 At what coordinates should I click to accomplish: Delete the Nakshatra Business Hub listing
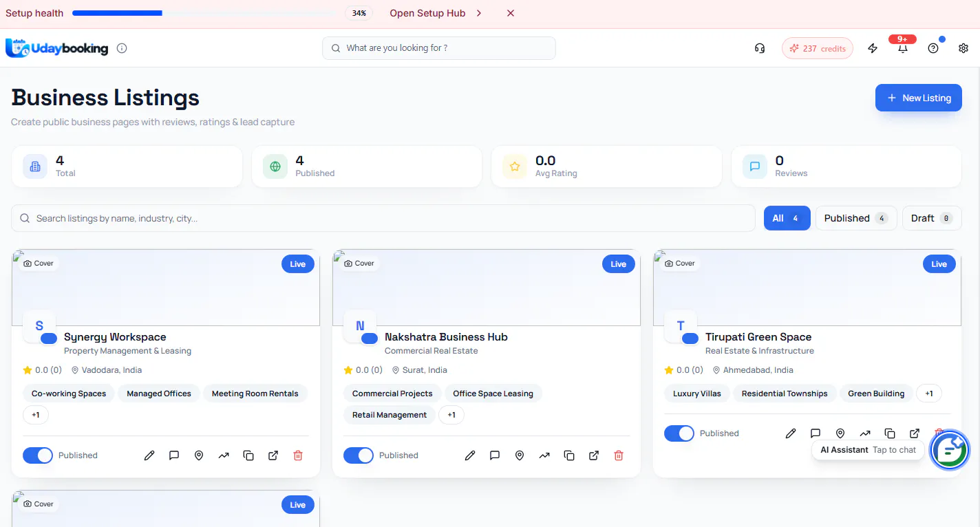coord(619,455)
